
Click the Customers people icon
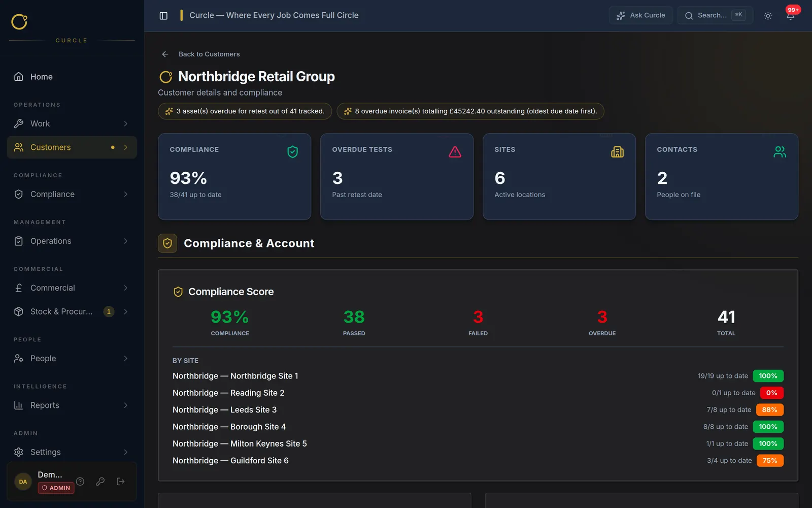19,147
